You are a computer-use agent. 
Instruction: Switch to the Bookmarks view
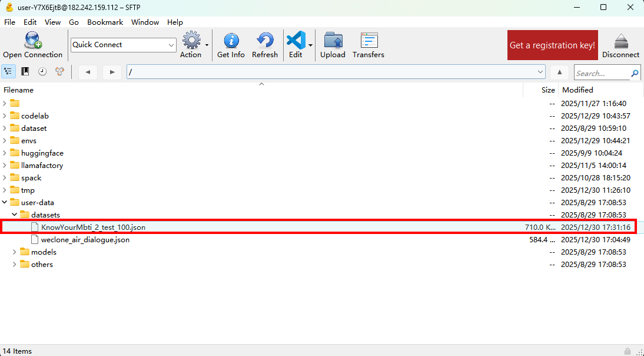tap(25, 71)
